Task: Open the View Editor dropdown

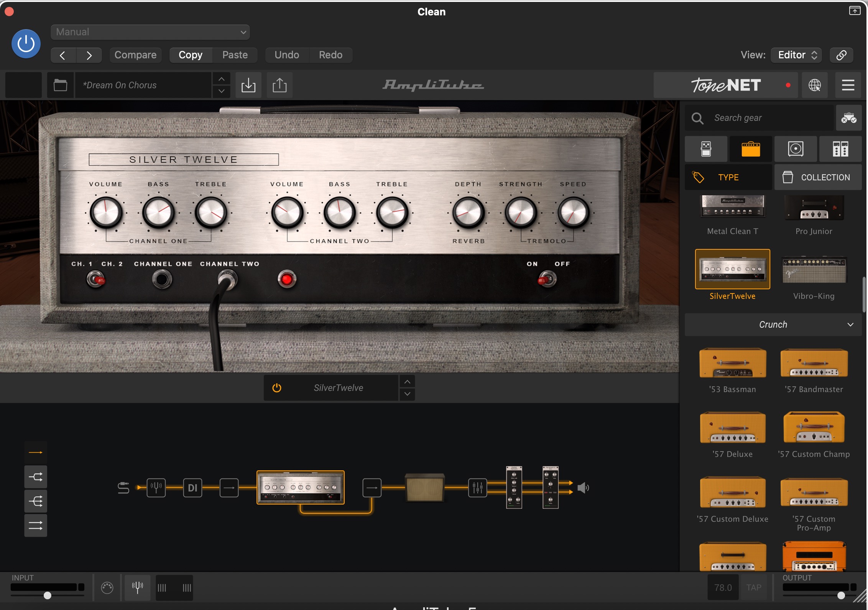Action: 797,55
